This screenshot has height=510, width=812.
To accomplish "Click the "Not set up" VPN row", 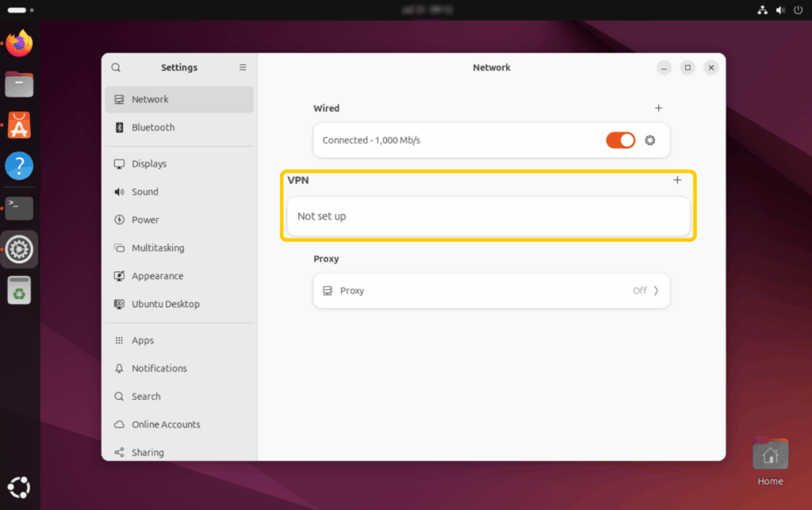I will tap(488, 216).
